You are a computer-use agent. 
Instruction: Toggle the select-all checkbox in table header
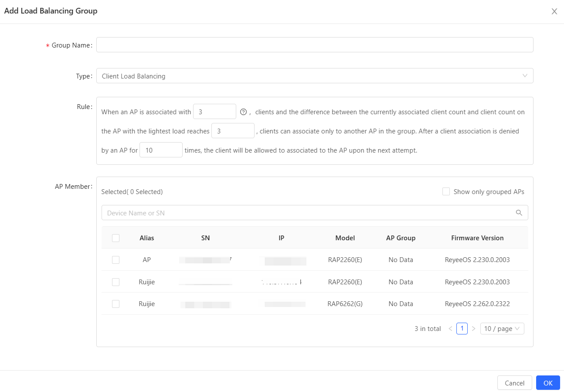coord(116,238)
